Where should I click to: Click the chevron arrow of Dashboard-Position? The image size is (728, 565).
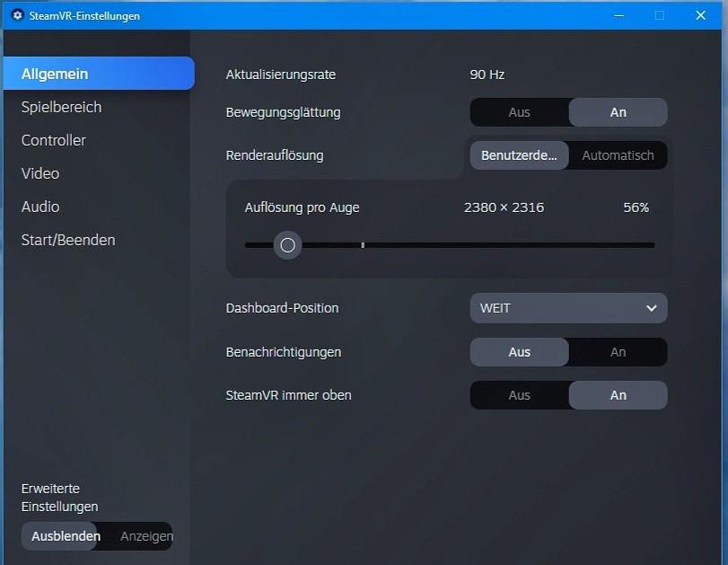pos(652,308)
